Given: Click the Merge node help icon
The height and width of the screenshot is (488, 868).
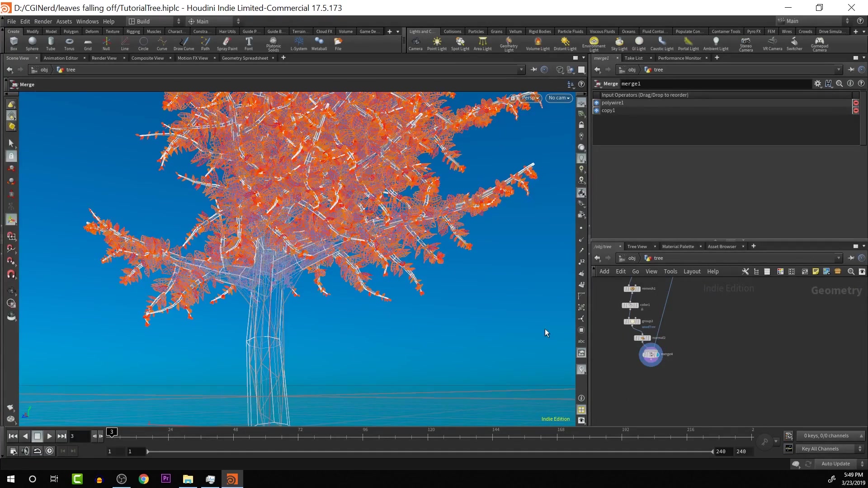Looking at the screenshot, I should [861, 83].
